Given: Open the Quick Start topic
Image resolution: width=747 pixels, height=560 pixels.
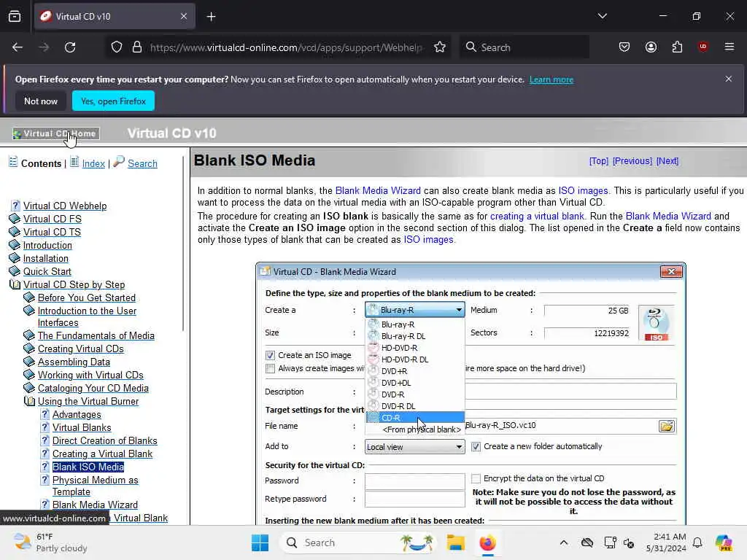Looking at the screenshot, I should [x=47, y=271].
